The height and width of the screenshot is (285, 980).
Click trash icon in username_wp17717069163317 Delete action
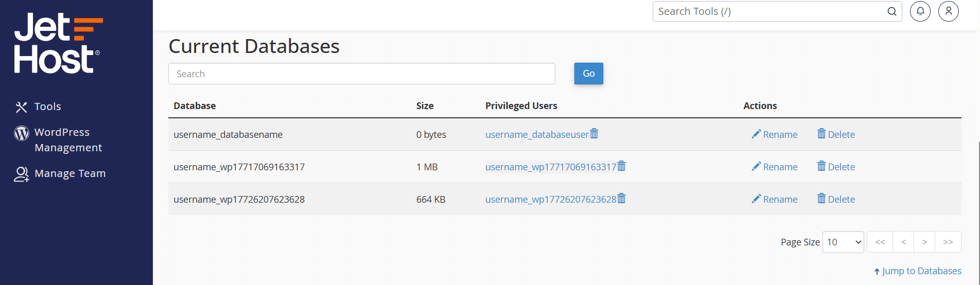point(821,166)
